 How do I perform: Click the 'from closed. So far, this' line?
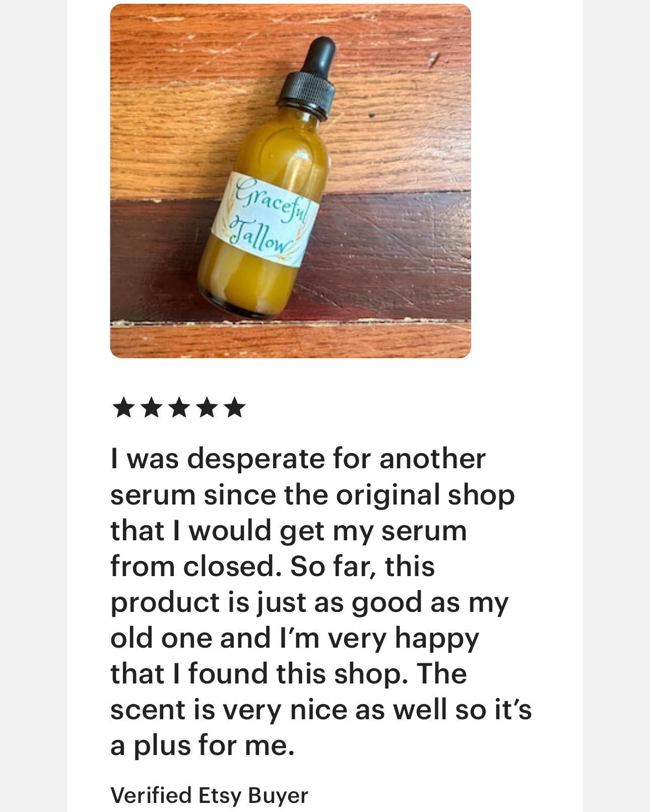pos(272,566)
